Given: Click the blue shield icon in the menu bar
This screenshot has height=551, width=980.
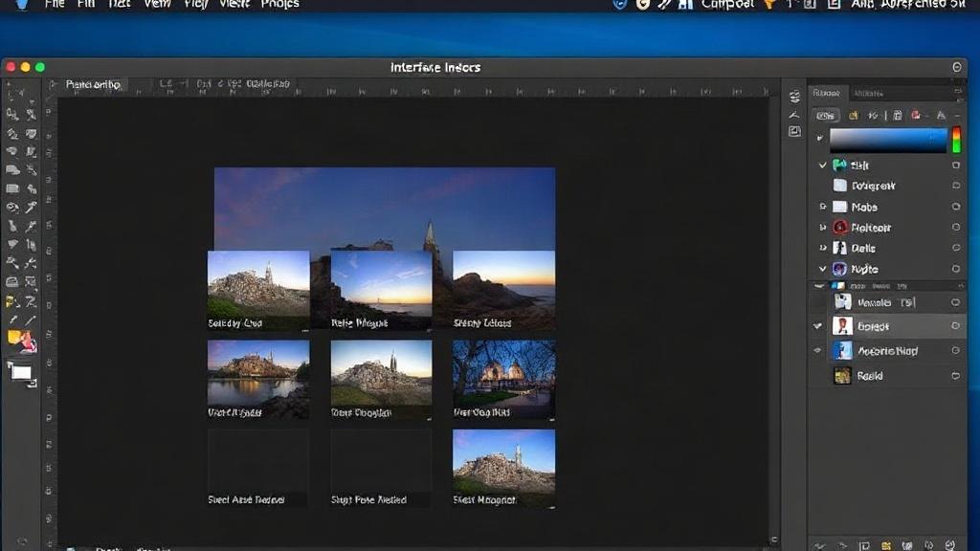Looking at the screenshot, I should 620,5.
